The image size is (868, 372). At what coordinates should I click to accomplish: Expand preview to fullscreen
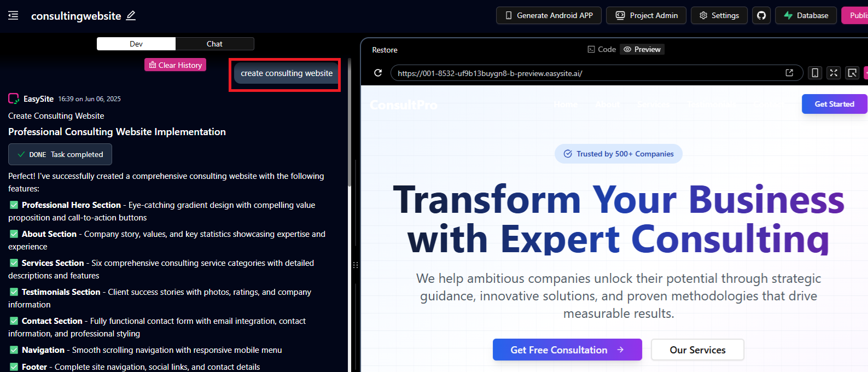(834, 73)
